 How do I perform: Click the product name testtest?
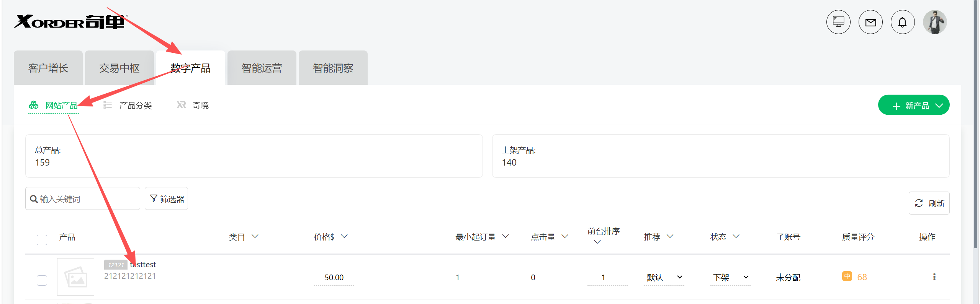(x=143, y=264)
